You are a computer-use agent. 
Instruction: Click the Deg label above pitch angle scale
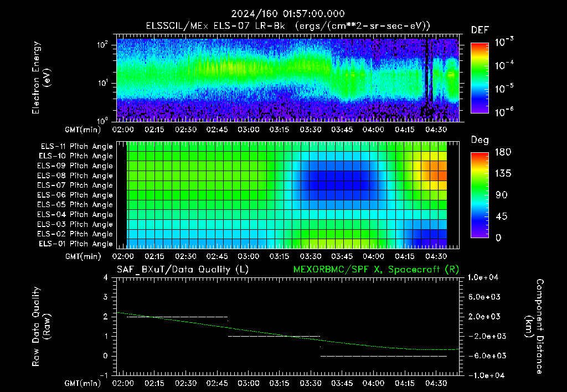pyautogui.click(x=480, y=140)
